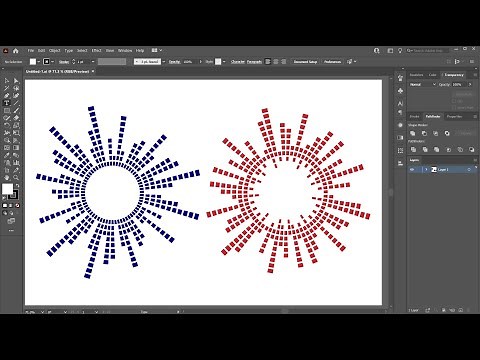480x360 pixels.
Task: Select the Rotate tool
Action: pos(7,125)
